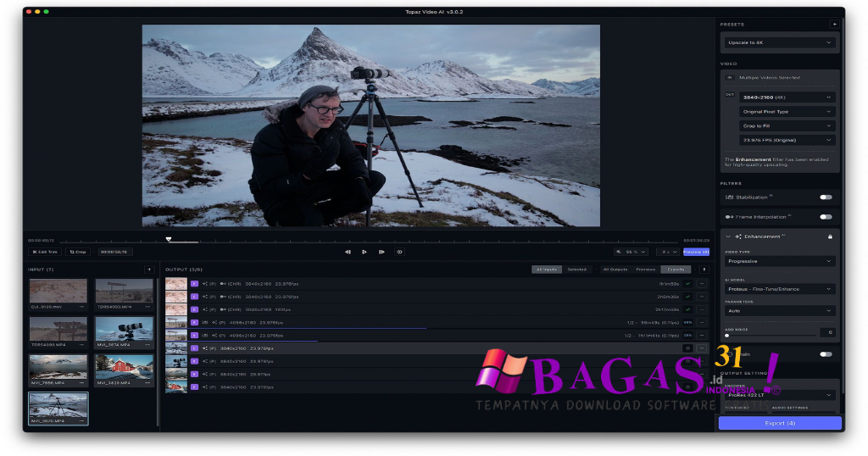
Task: Step back one frame in playback controls
Action: click(348, 252)
